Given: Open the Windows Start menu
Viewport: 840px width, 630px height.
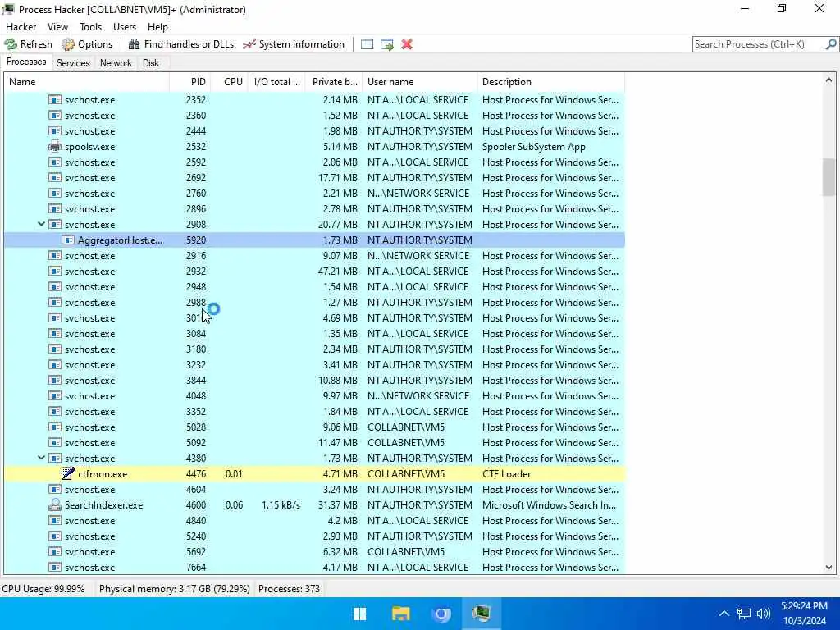Looking at the screenshot, I should pos(360,614).
